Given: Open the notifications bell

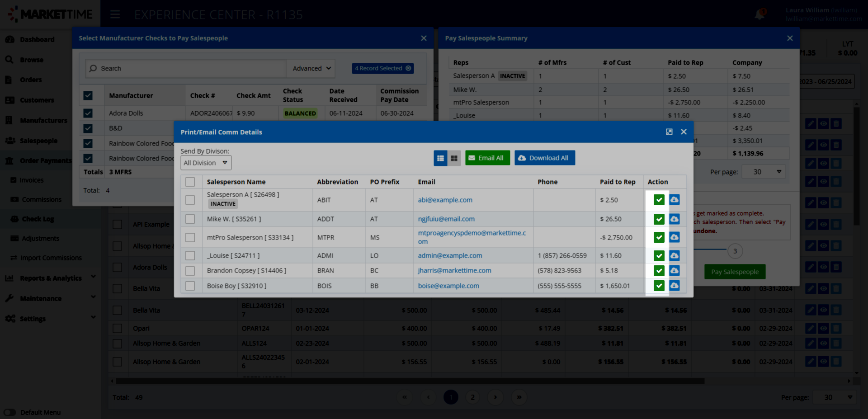Looking at the screenshot, I should coord(759,14).
